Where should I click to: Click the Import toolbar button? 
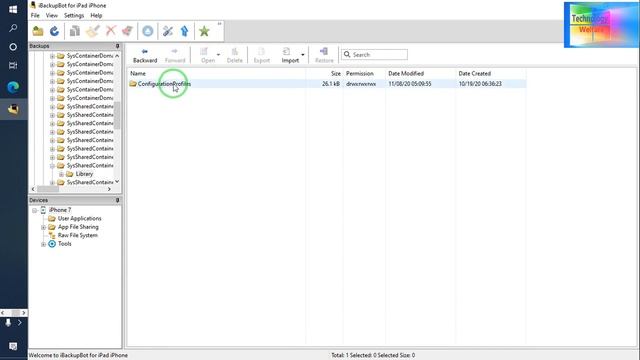coord(290,56)
